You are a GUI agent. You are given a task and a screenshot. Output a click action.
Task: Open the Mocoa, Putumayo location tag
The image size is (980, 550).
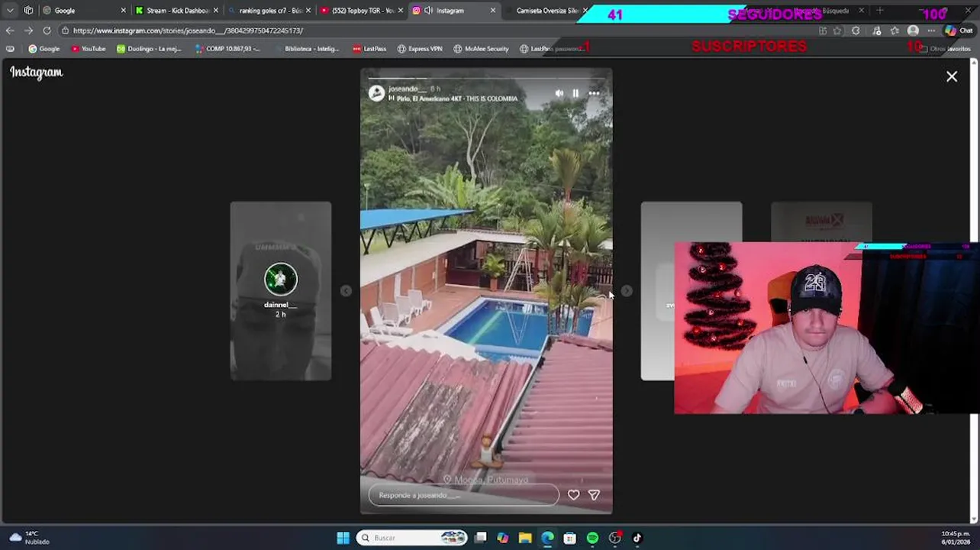pos(486,480)
